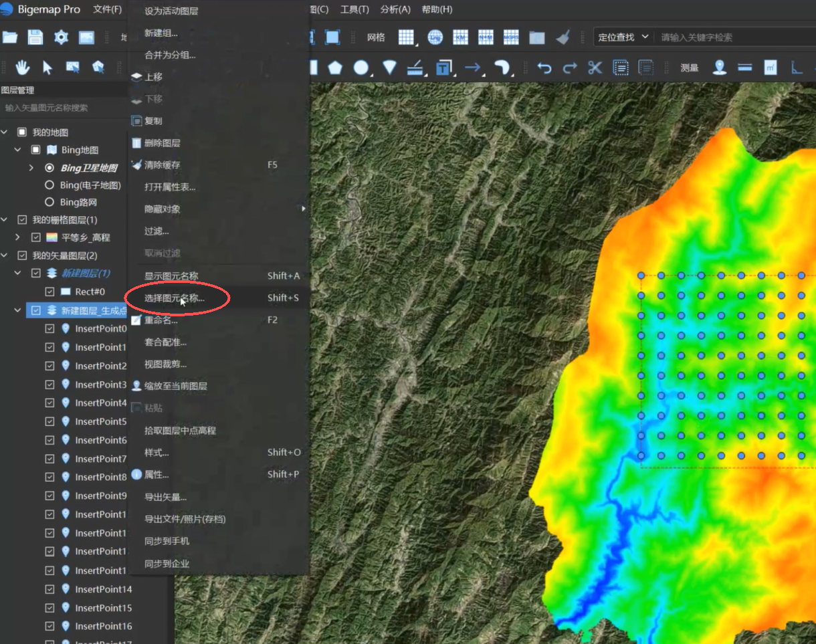Image resolution: width=816 pixels, height=644 pixels.
Task: Click the grid icon next to 网格
Action: point(406,37)
